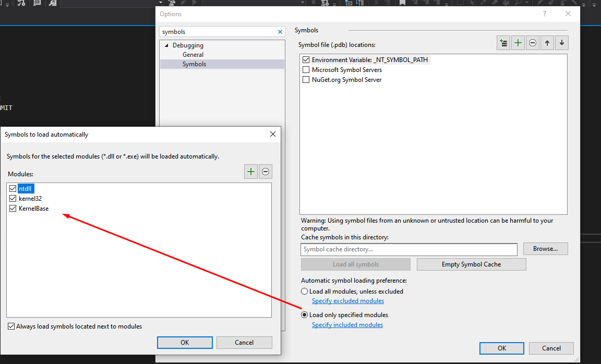Enable Microsoft Symbol Servers checkbox
Screen dimensions: 601x364
306,70
